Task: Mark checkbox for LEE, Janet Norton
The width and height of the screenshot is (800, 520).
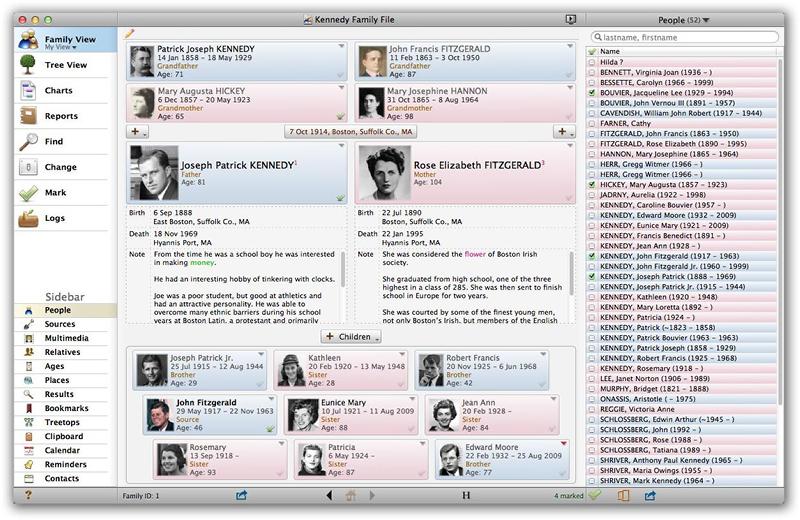Action: (x=592, y=379)
